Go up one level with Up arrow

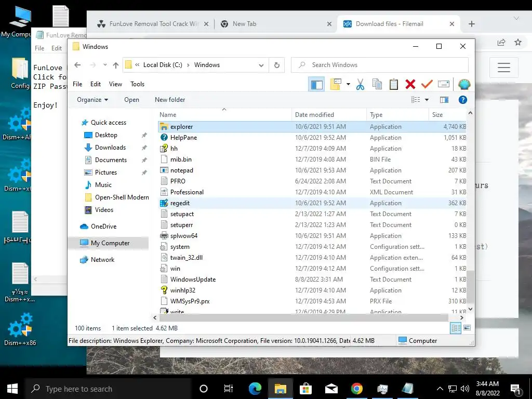pyautogui.click(x=116, y=65)
